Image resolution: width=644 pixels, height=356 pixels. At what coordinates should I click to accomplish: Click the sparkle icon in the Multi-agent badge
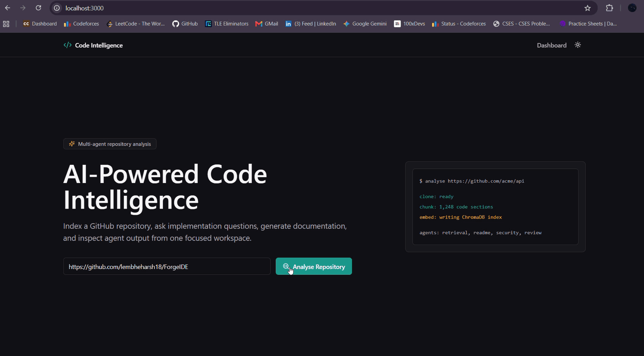pyautogui.click(x=72, y=144)
